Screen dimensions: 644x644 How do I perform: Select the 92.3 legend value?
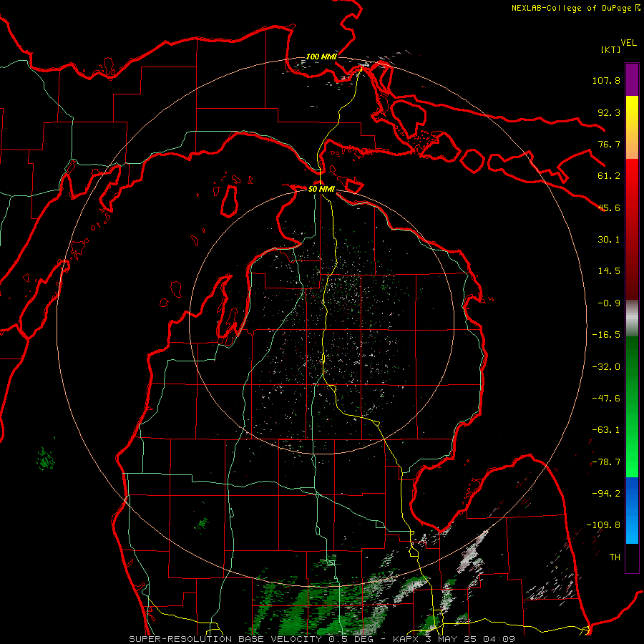coord(609,112)
